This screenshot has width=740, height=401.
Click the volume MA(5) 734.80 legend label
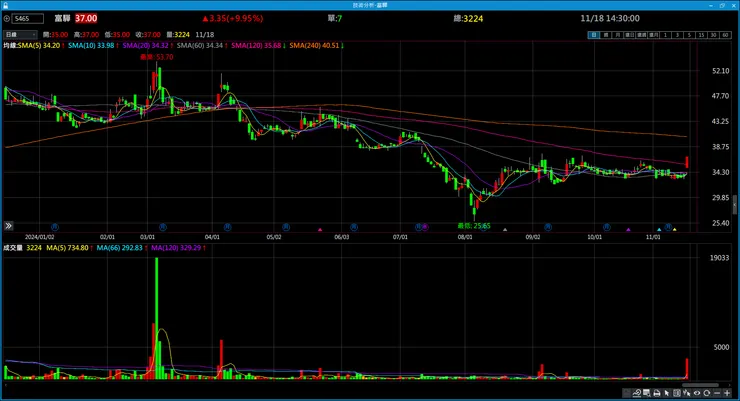point(67,248)
